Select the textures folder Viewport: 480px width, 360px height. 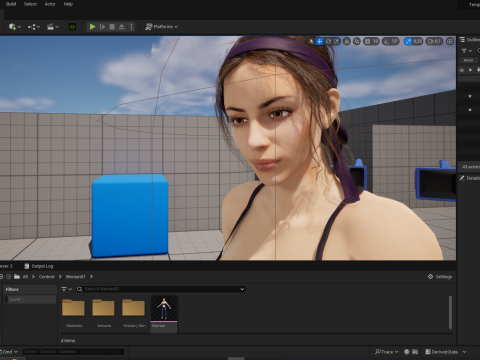coord(104,313)
